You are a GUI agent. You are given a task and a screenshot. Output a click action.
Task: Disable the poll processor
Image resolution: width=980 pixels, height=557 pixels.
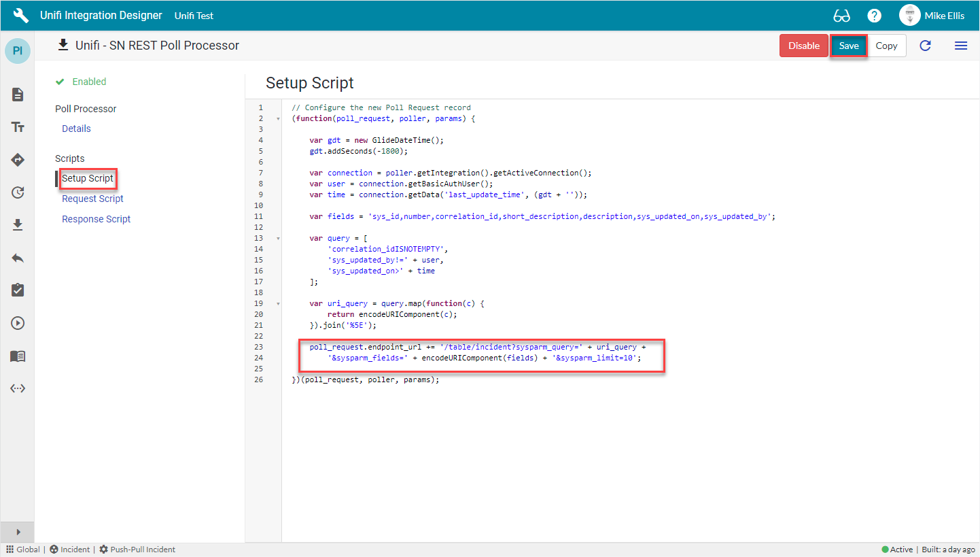pyautogui.click(x=804, y=46)
